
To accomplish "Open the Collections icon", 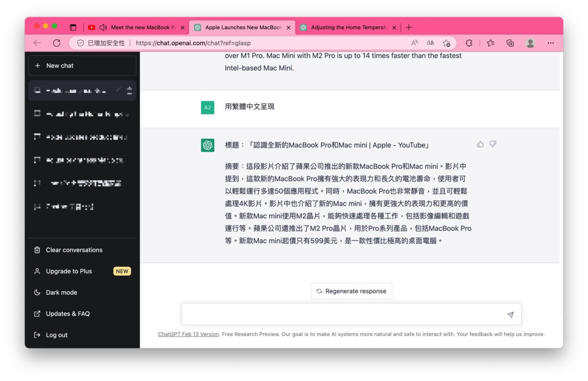I will 510,43.
